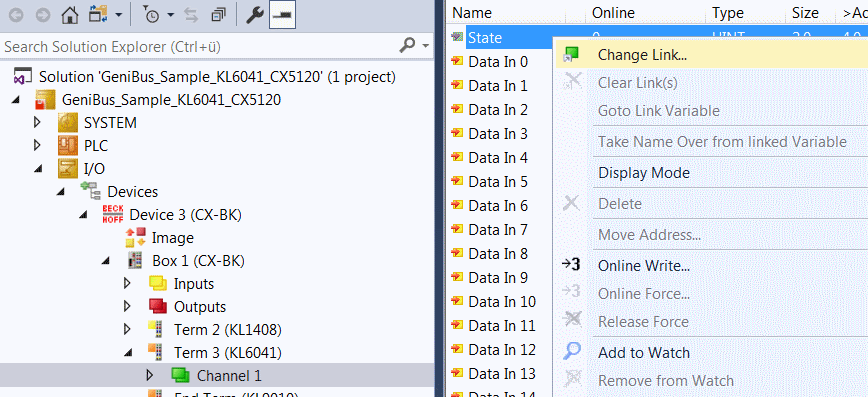Viewport: 868px width, 397px height.
Task: Click the Box 1 (CX-BK) device icon
Action: coord(135,260)
